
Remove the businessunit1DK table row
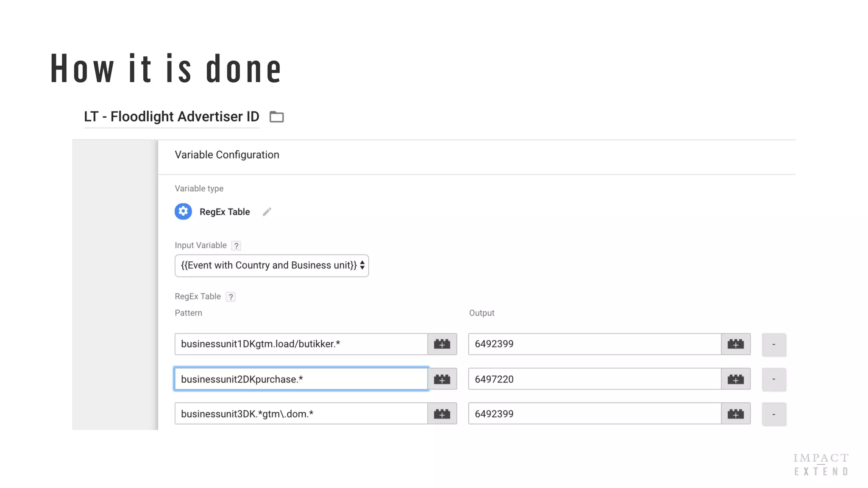773,344
